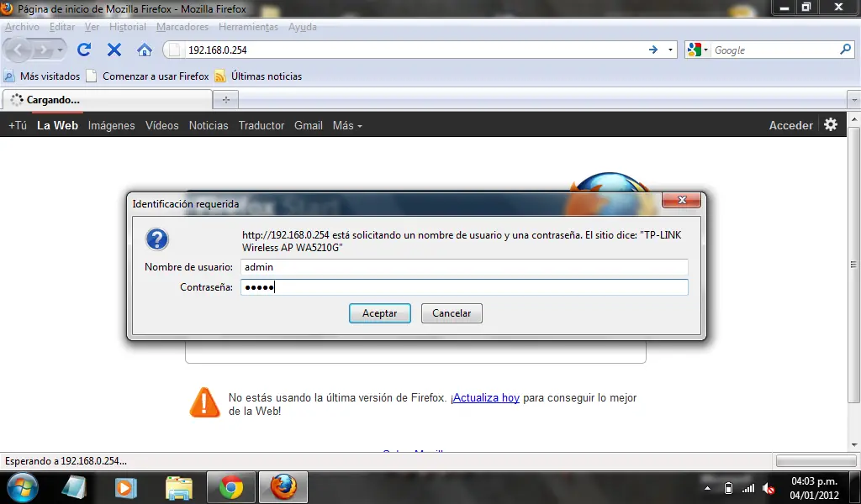Open the Ayuda menu
The image size is (861, 504).
click(303, 27)
